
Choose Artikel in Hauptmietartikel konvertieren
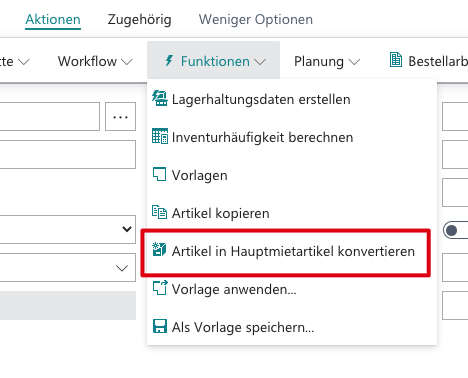(x=293, y=251)
